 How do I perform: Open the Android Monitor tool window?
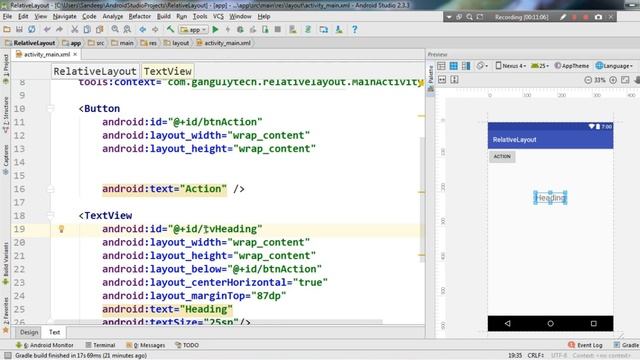pyautogui.click(x=44, y=345)
